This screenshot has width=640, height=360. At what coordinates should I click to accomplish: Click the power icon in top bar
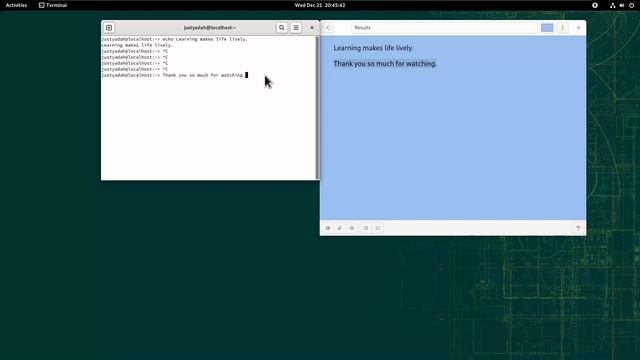point(631,5)
